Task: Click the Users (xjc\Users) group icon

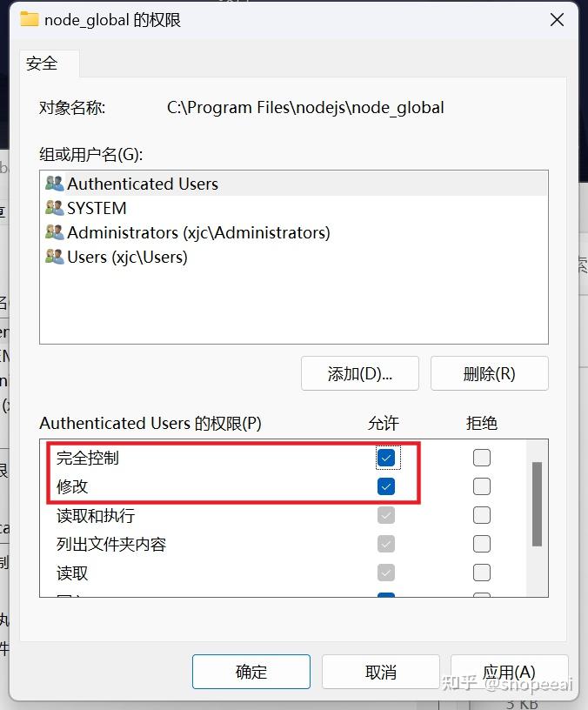Action: (54, 257)
